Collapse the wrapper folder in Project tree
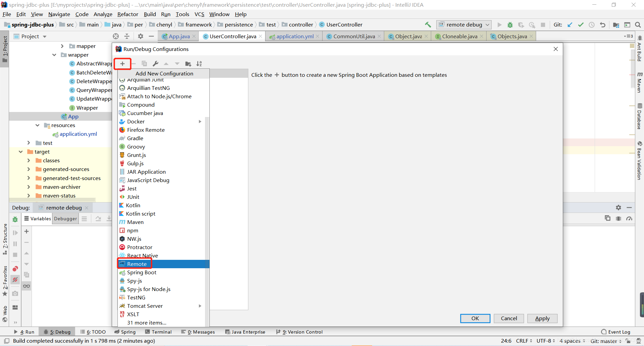This screenshot has width=644, height=346. 54,55
